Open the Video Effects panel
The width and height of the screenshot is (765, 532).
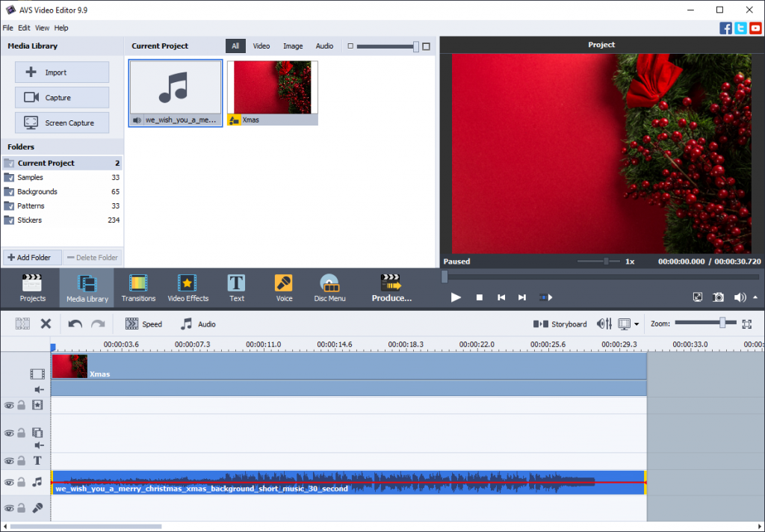click(x=188, y=288)
